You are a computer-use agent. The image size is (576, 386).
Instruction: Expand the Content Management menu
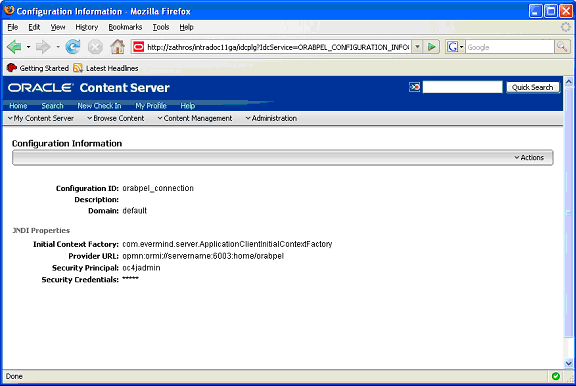(195, 118)
